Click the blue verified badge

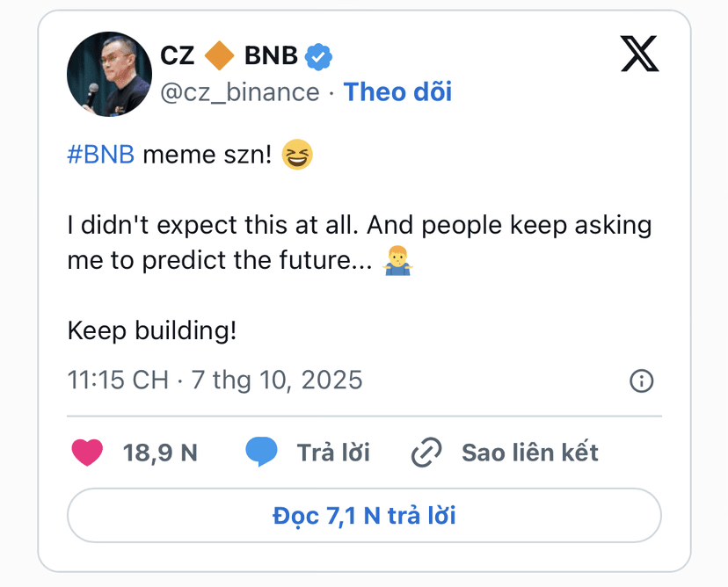pyautogui.click(x=318, y=56)
